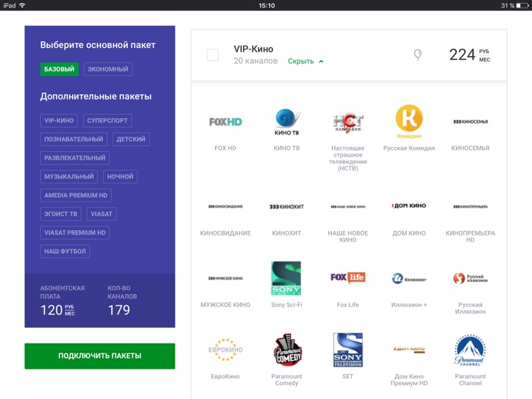Screen dimensions: 532x399
Task: Tap the Wi-Fi icon in status bar
Action: click(x=22, y=5)
